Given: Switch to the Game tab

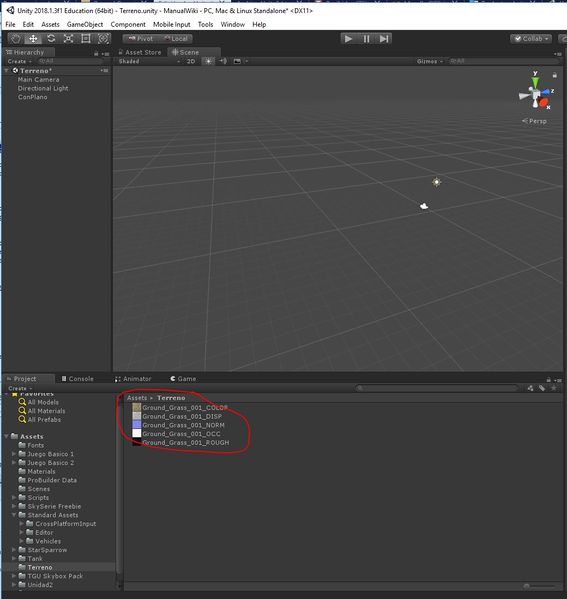Looking at the screenshot, I should click(183, 379).
